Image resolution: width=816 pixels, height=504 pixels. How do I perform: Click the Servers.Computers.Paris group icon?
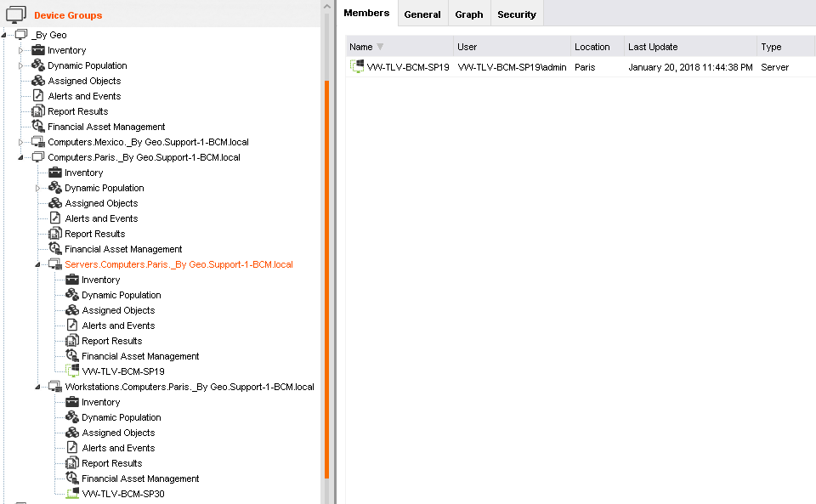click(55, 263)
